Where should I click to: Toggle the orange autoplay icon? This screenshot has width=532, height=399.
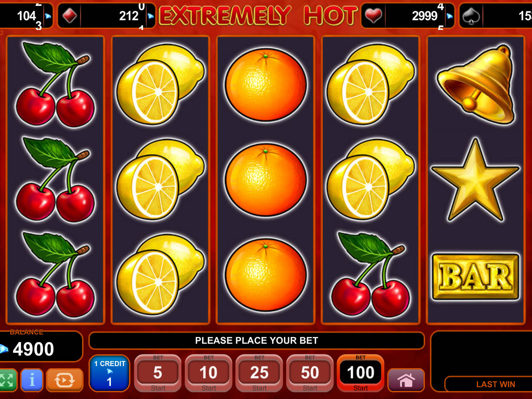(65, 380)
